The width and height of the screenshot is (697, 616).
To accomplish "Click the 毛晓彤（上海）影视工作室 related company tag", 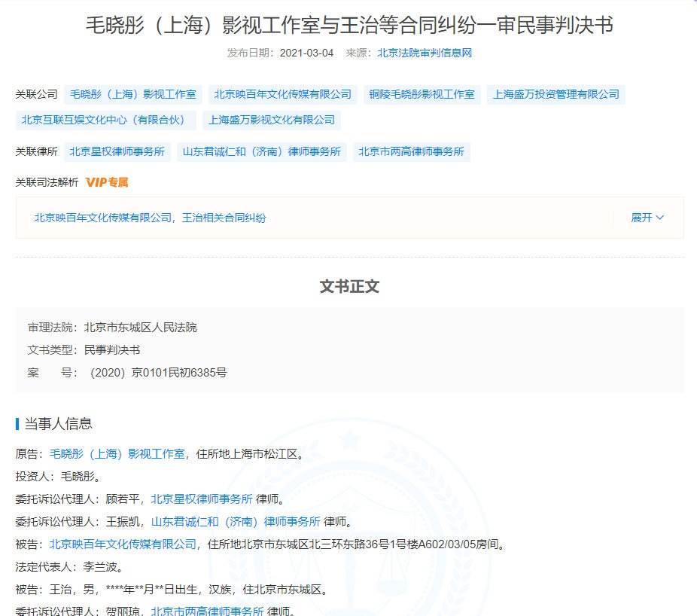I will click(133, 94).
